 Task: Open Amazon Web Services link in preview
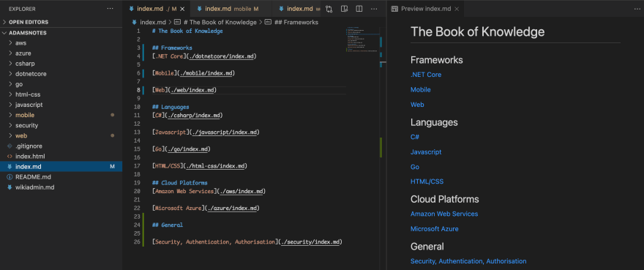[x=444, y=214]
